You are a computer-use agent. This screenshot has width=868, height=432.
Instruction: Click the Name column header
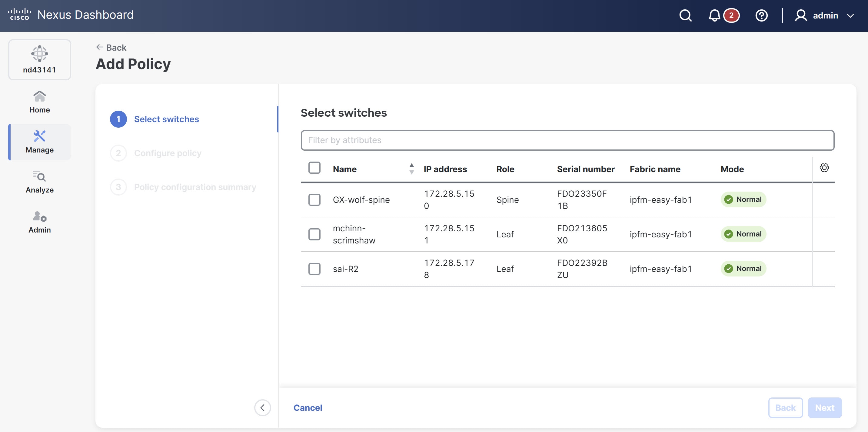click(345, 169)
